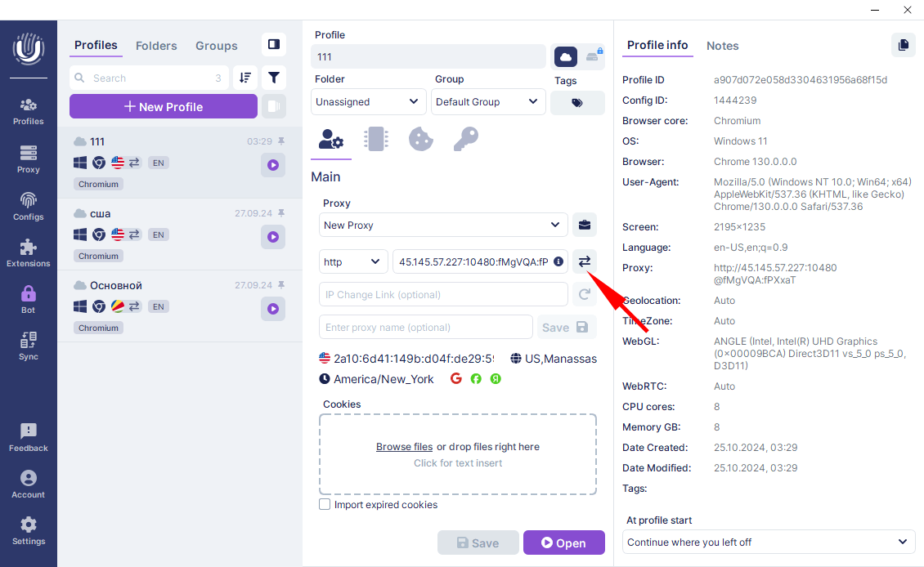Open the Extensions section in sidebar
Screen dimensions: 924x567
(x=29, y=252)
